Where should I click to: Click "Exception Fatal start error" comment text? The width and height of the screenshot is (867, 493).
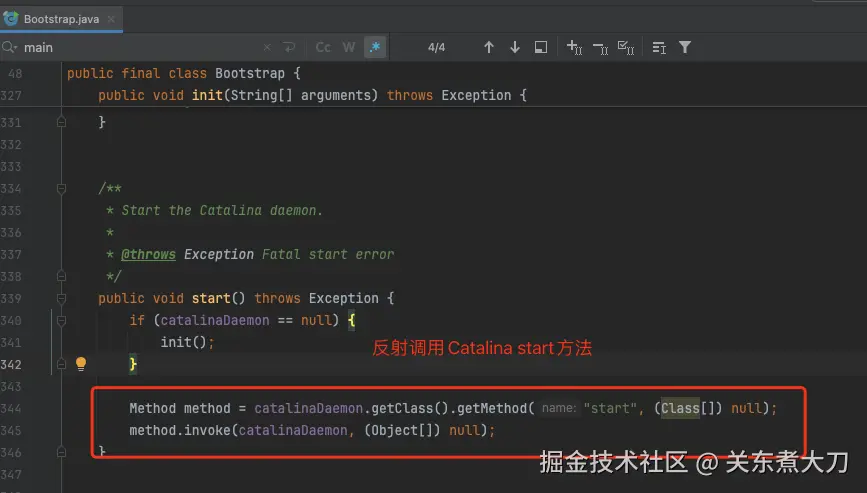289,254
